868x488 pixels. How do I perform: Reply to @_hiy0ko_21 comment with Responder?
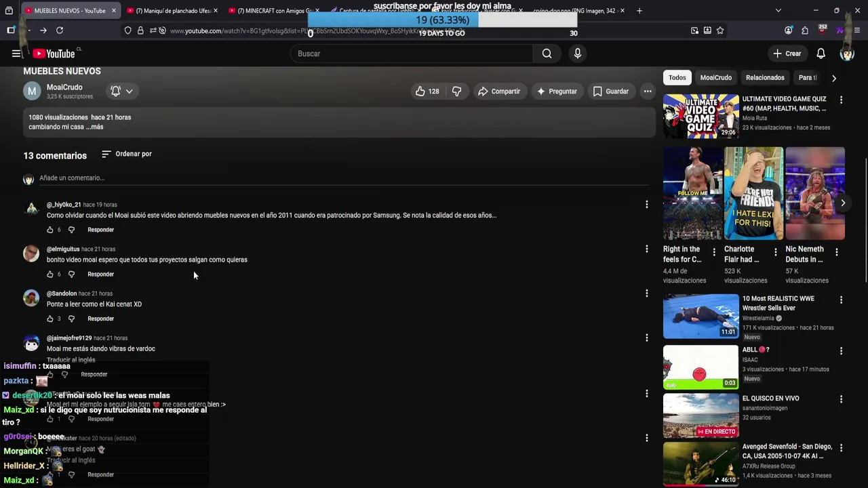(x=100, y=230)
